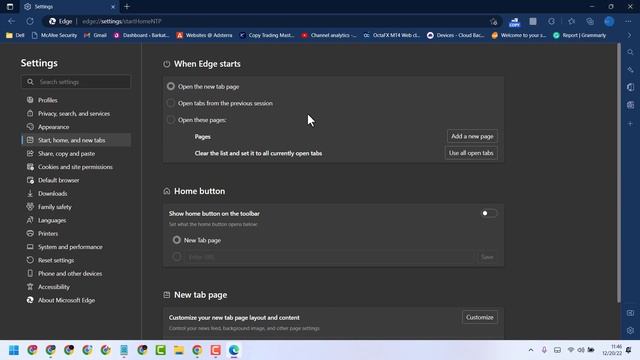Open a new browser tab
Image resolution: width=640 pixels, height=360 pixels.
tap(127, 7)
